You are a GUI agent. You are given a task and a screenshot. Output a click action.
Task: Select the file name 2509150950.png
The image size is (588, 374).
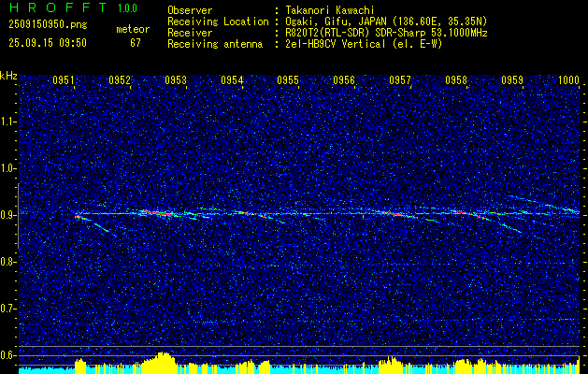48,24
